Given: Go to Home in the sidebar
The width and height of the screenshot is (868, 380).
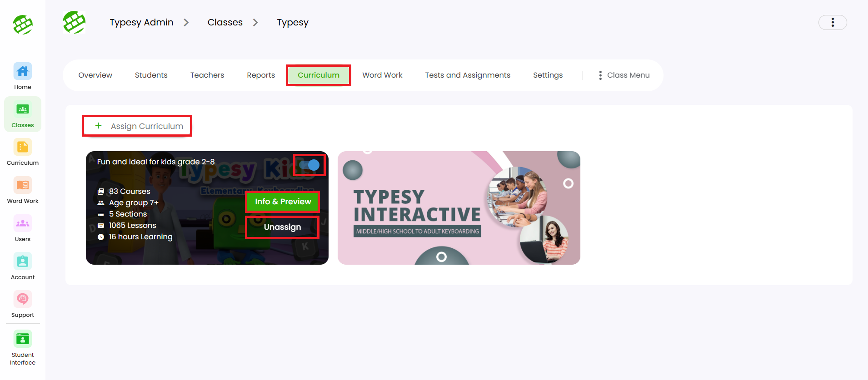Looking at the screenshot, I should (x=23, y=76).
